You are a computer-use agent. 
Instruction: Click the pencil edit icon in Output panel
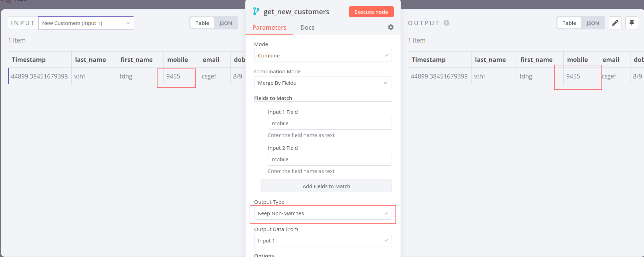click(615, 23)
